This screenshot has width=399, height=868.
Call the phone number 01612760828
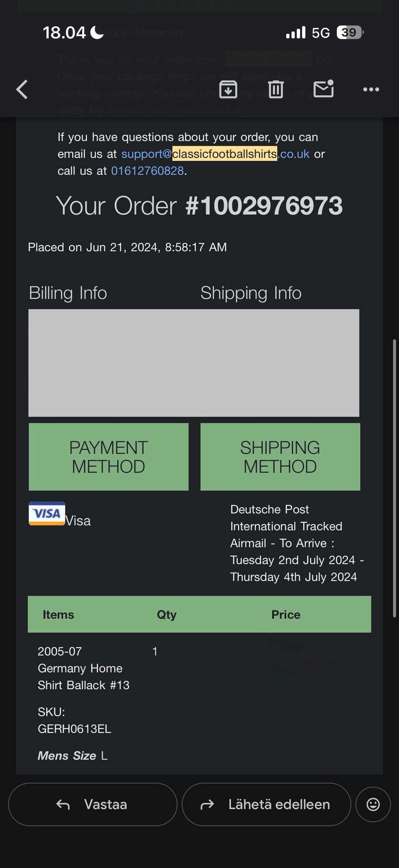(x=147, y=171)
